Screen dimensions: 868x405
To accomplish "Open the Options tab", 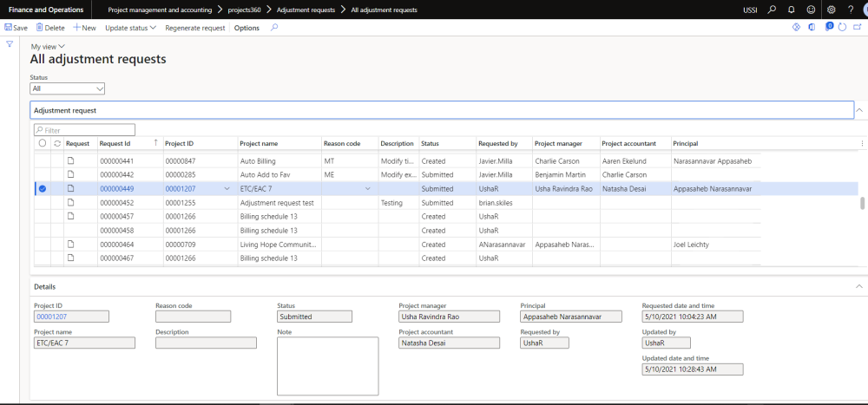I will click(x=247, y=28).
